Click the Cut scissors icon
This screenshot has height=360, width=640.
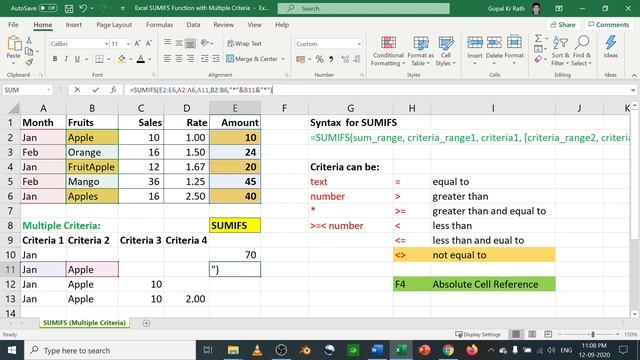click(x=29, y=40)
